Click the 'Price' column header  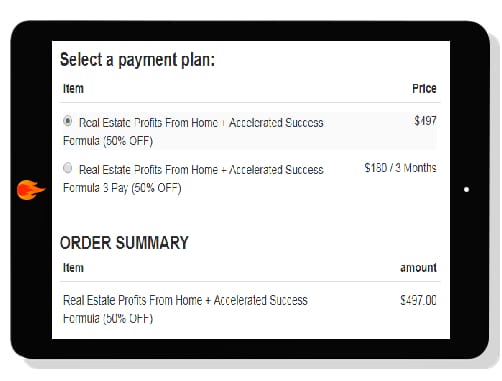click(x=424, y=89)
